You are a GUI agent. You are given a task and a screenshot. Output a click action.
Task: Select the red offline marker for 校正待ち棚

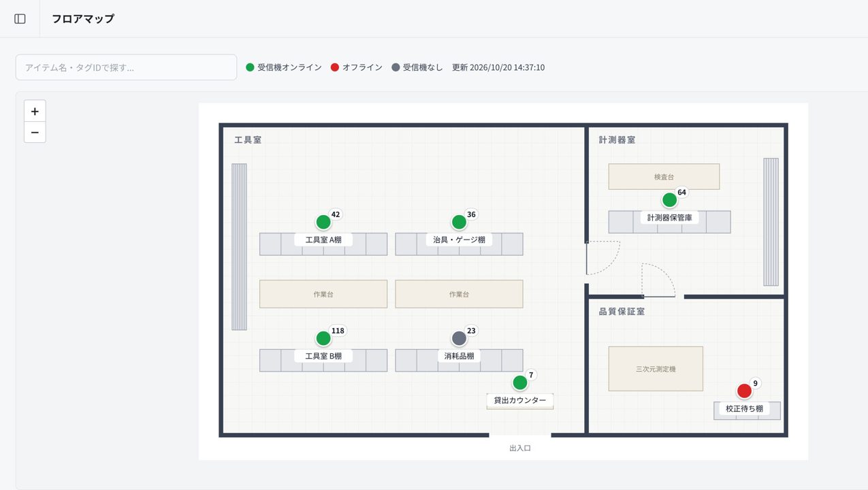[x=744, y=391]
